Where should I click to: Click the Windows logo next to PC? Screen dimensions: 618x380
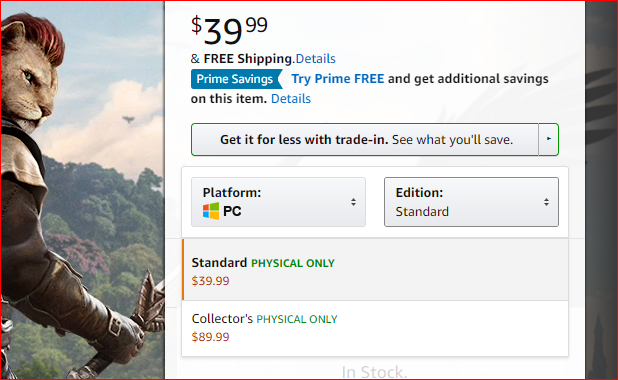pyautogui.click(x=211, y=211)
